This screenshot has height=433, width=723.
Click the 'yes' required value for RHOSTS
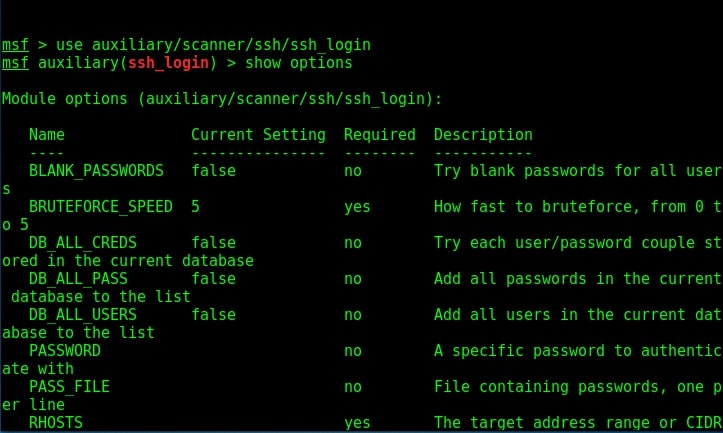(357, 423)
